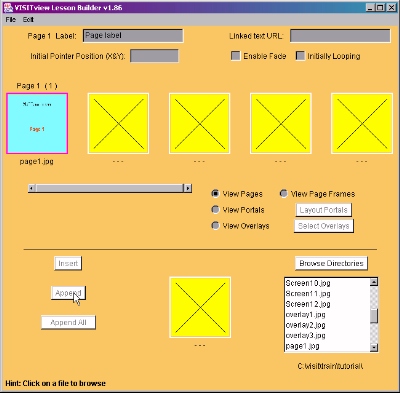The image size is (400, 393).
Task: Click the page strip right scroll arrow
Action: tap(188, 188)
